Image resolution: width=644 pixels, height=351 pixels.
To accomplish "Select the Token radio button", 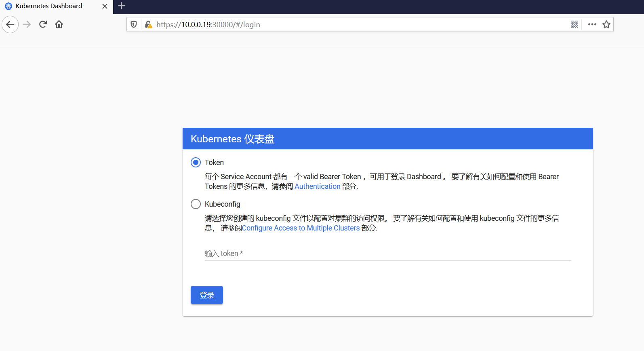I will pyautogui.click(x=196, y=163).
